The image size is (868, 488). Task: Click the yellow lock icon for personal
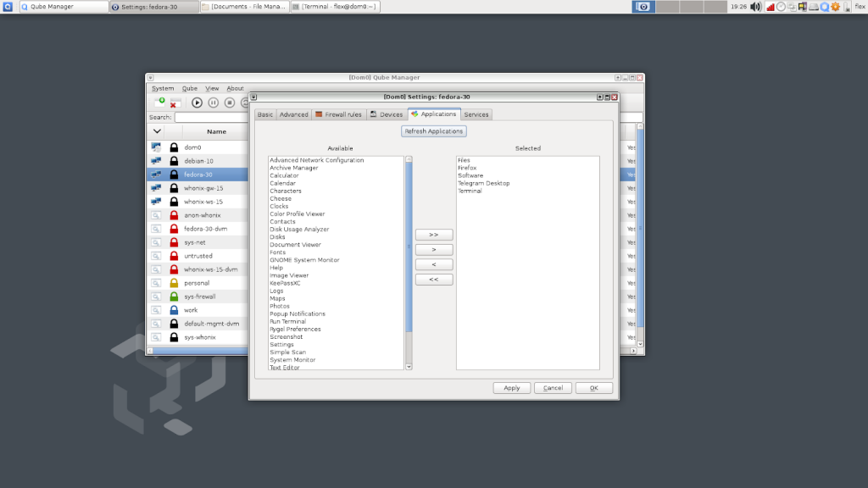pyautogui.click(x=174, y=283)
